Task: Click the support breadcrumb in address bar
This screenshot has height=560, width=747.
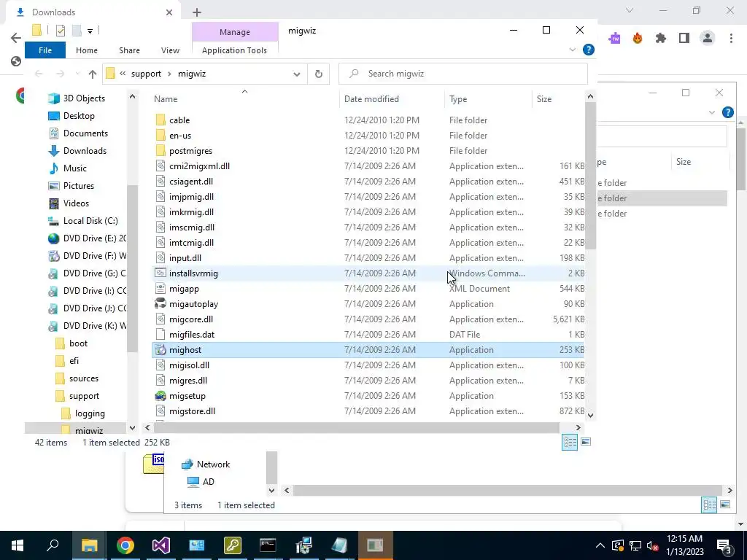Action: [146, 74]
